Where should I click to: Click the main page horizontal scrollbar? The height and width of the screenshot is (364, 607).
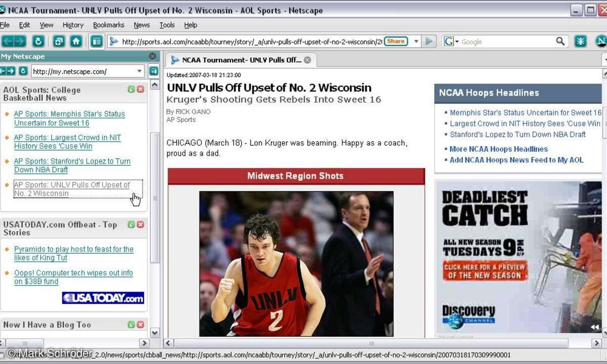coord(371,343)
